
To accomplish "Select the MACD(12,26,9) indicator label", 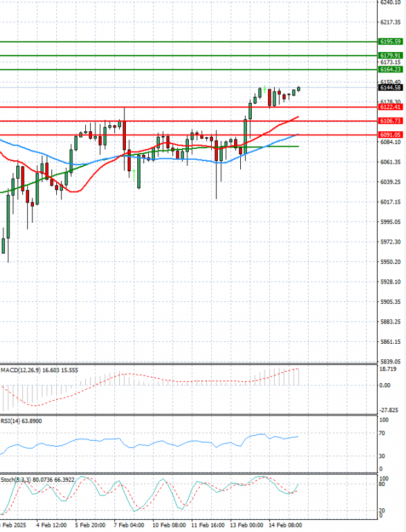I will click(x=39, y=370).
